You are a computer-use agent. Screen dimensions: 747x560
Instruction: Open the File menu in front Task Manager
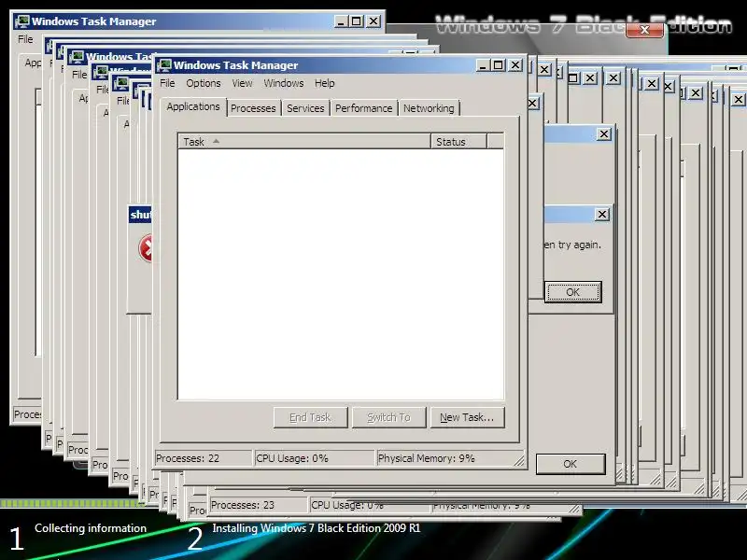pyautogui.click(x=167, y=83)
